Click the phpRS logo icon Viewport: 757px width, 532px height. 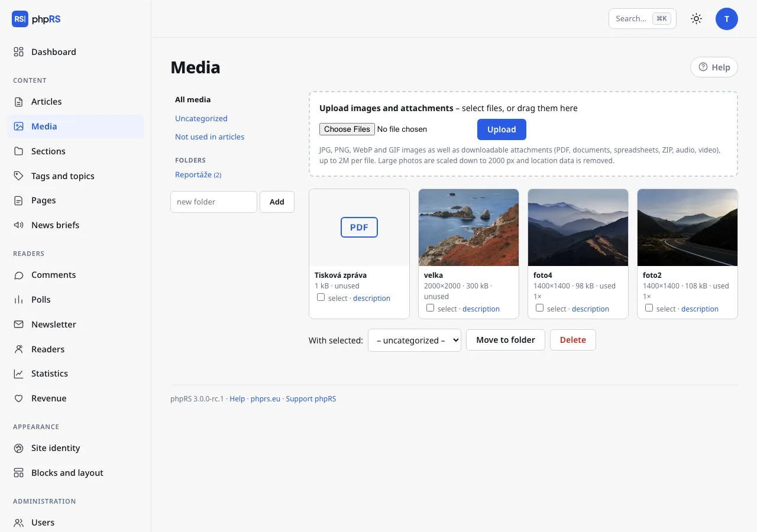point(20,19)
